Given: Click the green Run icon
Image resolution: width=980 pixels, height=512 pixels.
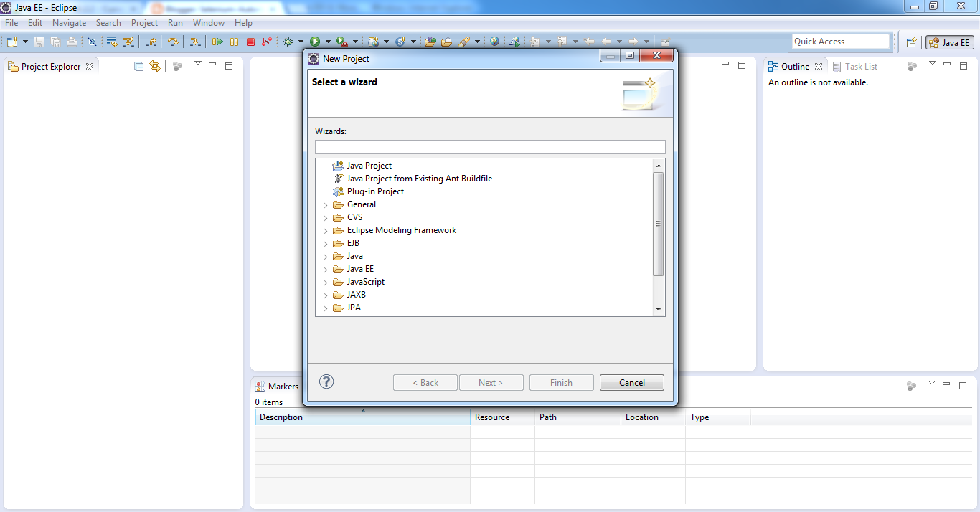Looking at the screenshot, I should tap(315, 42).
